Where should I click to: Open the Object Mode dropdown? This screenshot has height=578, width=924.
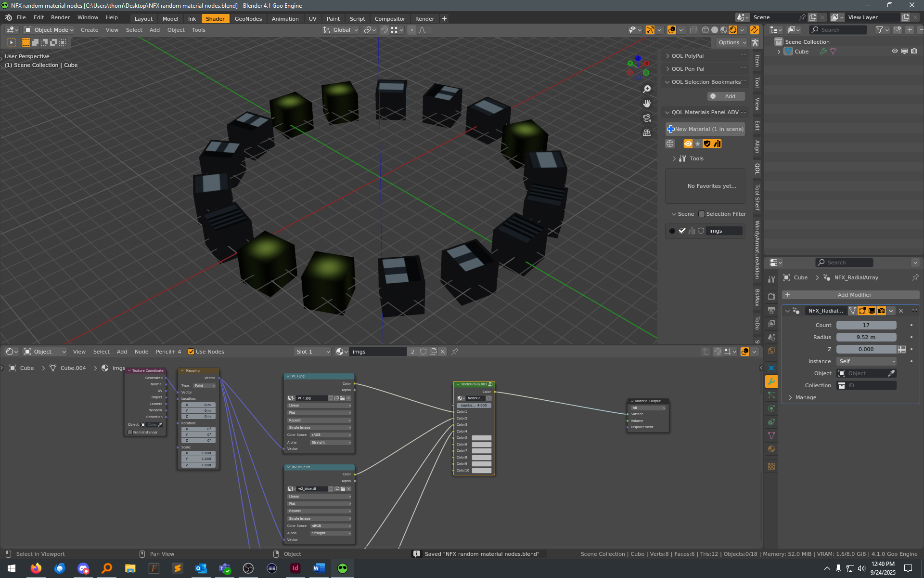(x=49, y=30)
